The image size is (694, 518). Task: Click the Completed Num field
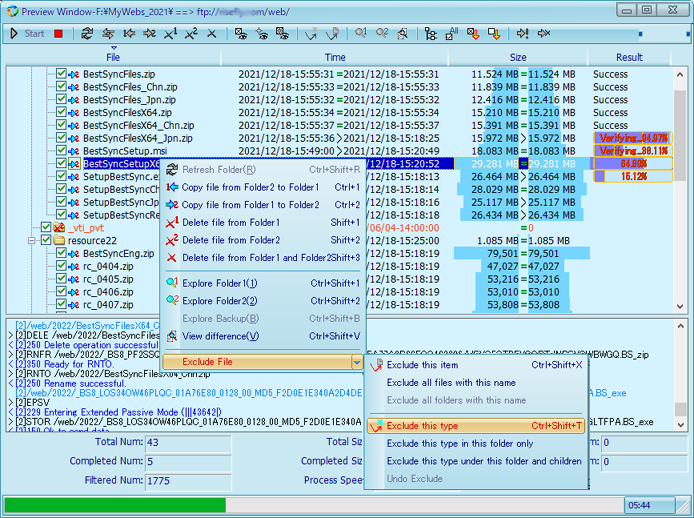188,462
